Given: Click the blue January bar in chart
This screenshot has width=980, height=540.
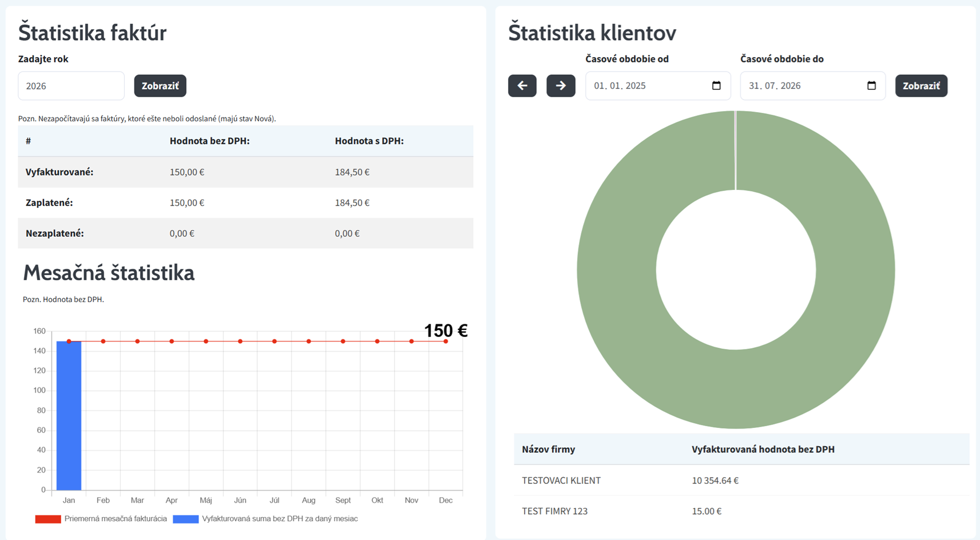Looking at the screenshot, I should click(x=69, y=416).
